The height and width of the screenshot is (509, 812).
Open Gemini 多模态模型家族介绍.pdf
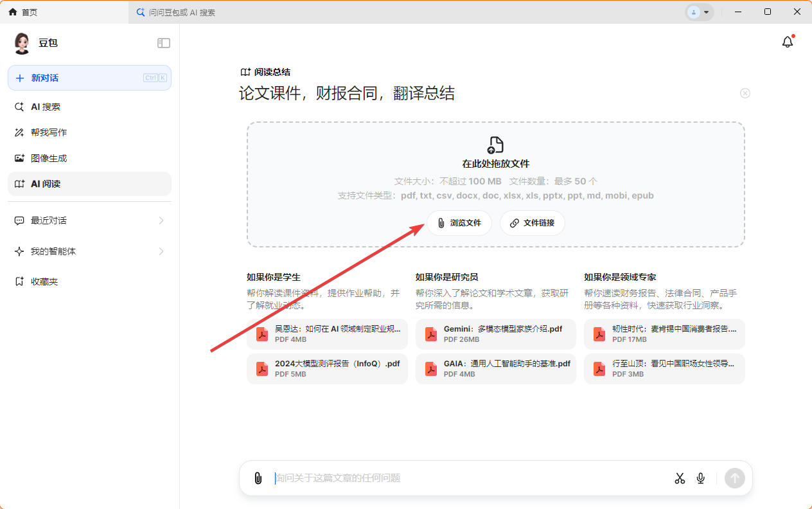click(496, 334)
